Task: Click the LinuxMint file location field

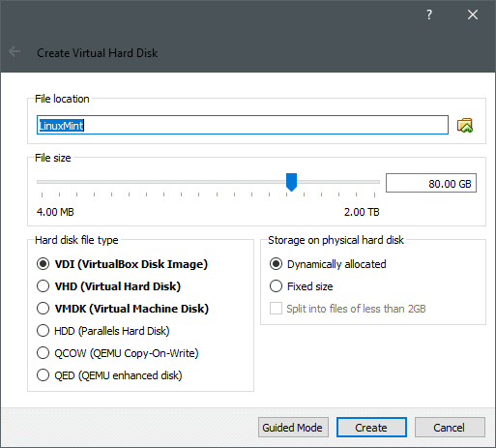Action: [243, 125]
